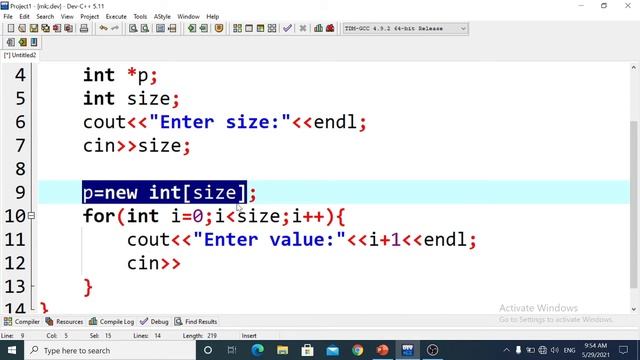Click the Rebuild All toolbar icon
The width and height of the screenshot is (640, 360).
point(272,28)
